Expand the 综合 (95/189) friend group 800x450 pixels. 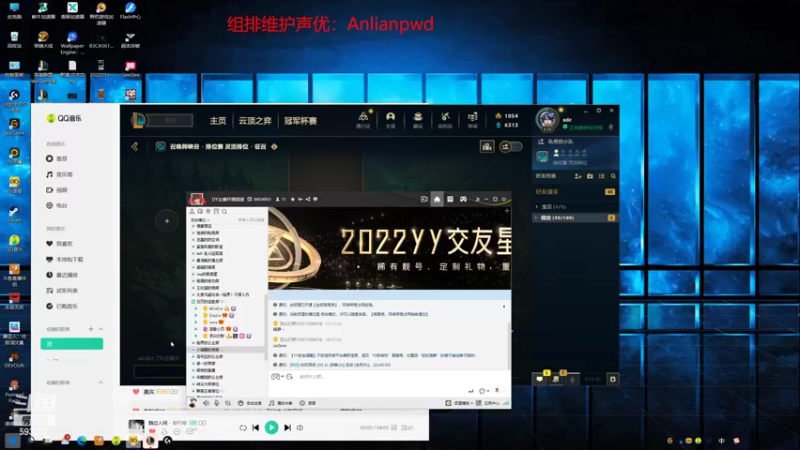click(x=575, y=218)
